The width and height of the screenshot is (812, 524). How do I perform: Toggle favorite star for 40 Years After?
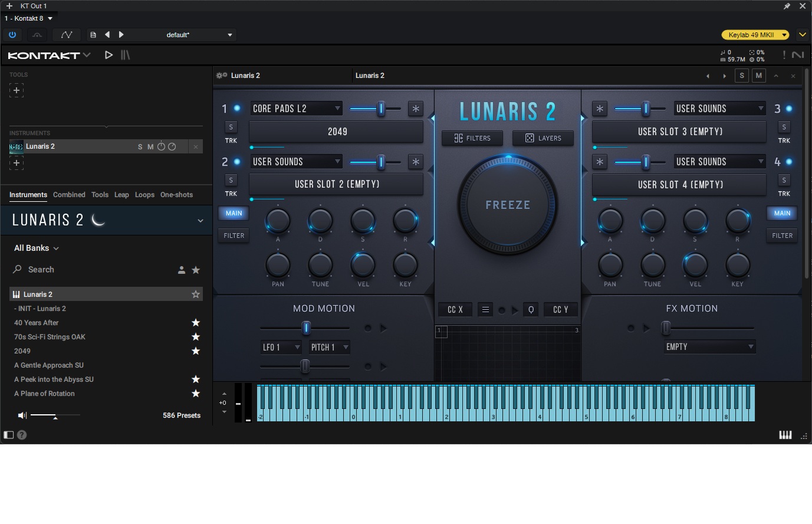[x=196, y=323]
